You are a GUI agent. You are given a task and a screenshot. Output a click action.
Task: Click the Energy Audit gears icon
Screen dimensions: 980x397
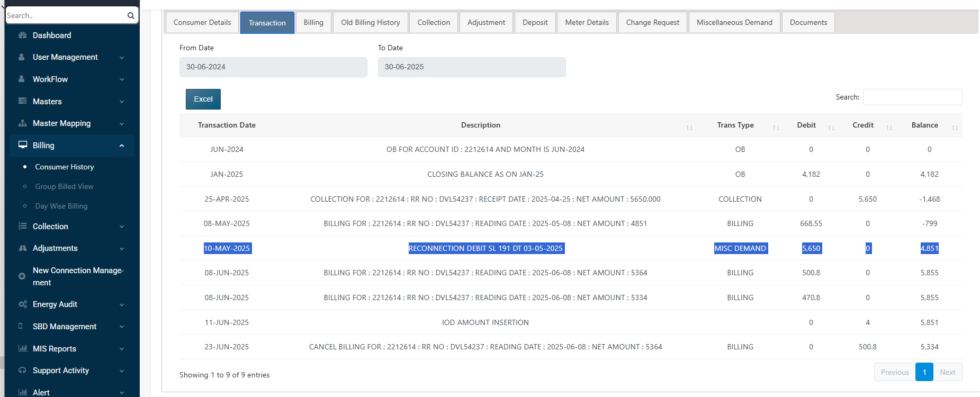coord(22,304)
